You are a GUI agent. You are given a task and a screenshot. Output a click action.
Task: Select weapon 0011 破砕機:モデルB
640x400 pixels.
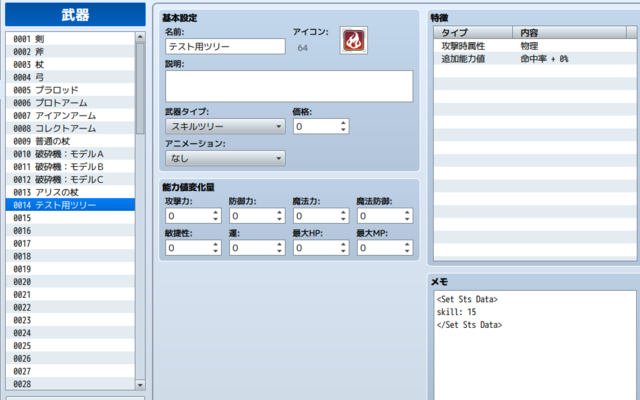point(70,167)
